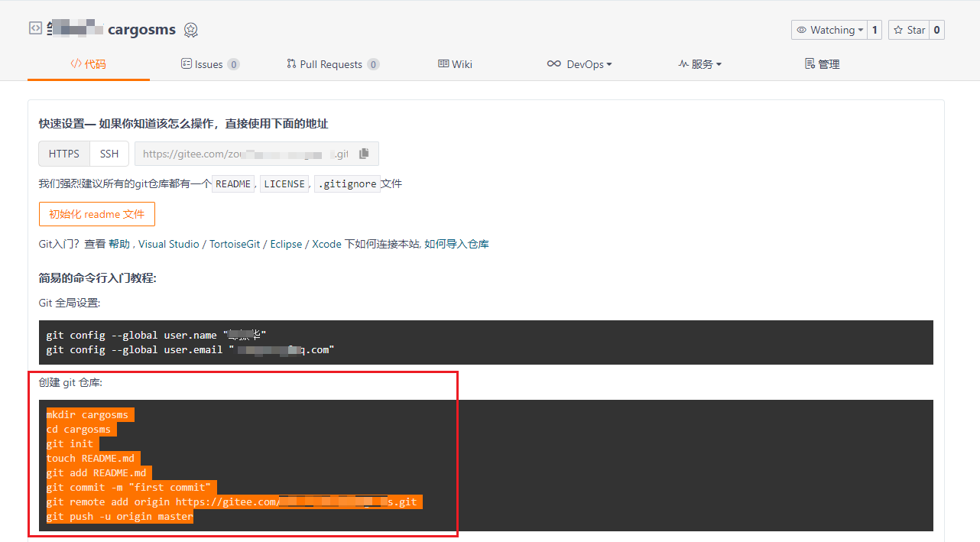
Task: Click the Pull Requests count badge 0
Action: tap(373, 64)
